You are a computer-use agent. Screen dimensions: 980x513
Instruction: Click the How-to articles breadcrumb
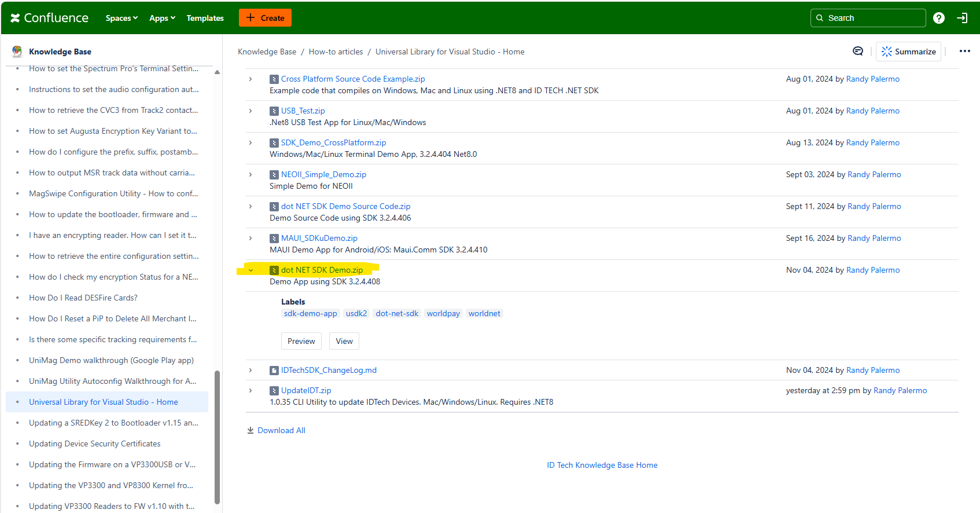click(336, 52)
